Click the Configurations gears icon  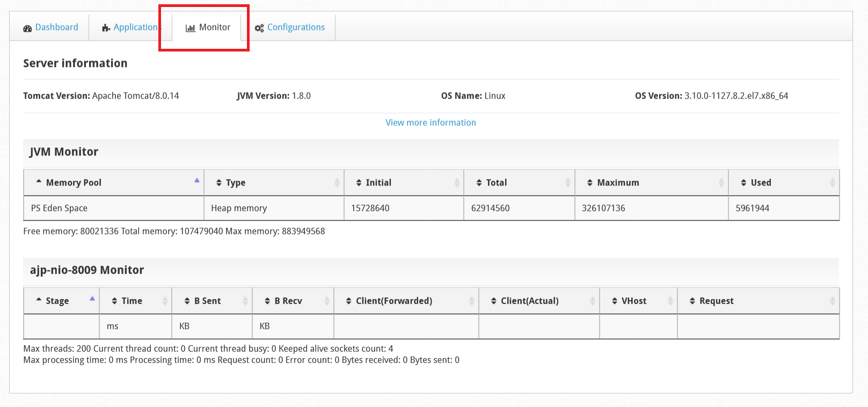[259, 28]
